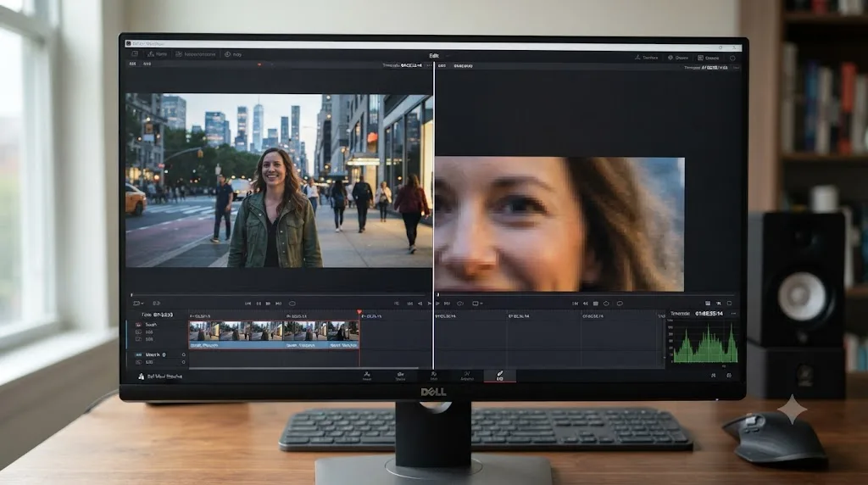Click the fullscreen square icon in right viewer
Screen dimensions: 868x485
(x=730, y=304)
